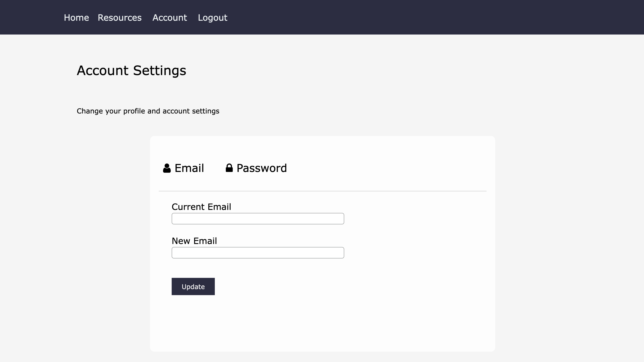
Task: Select Account in the top navigation
Action: coord(170,18)
